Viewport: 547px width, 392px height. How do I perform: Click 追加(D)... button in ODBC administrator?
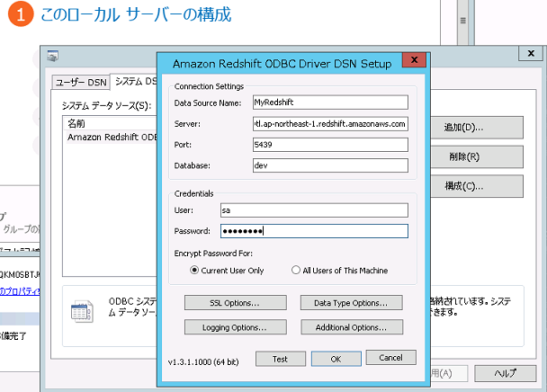pyautogui.click(x=477, y=128)
